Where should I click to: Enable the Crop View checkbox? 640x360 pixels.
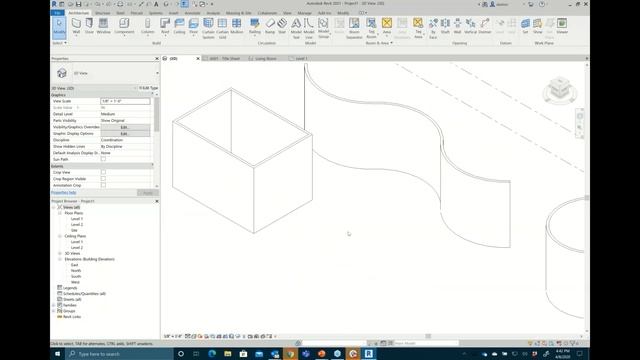pyautogui.click(x=103, y=172)
